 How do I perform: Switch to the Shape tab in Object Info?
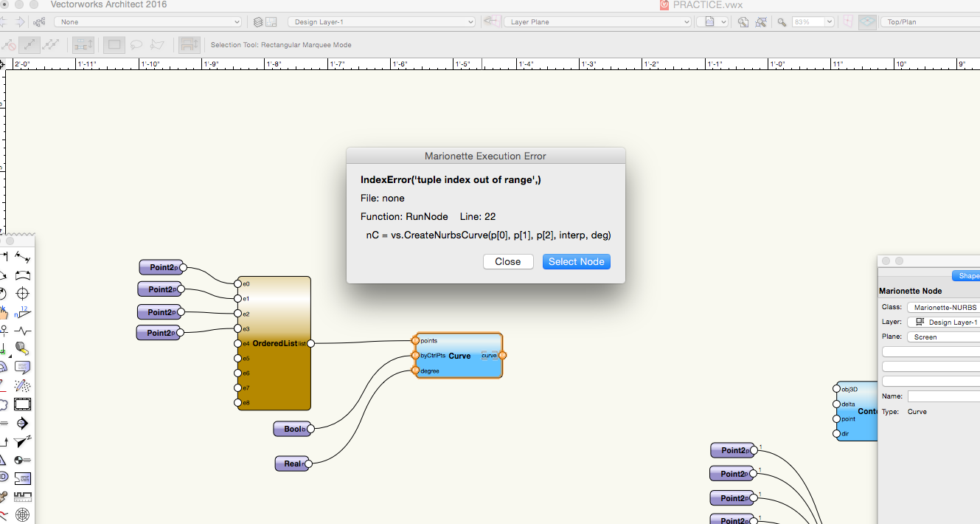point(967,275)
